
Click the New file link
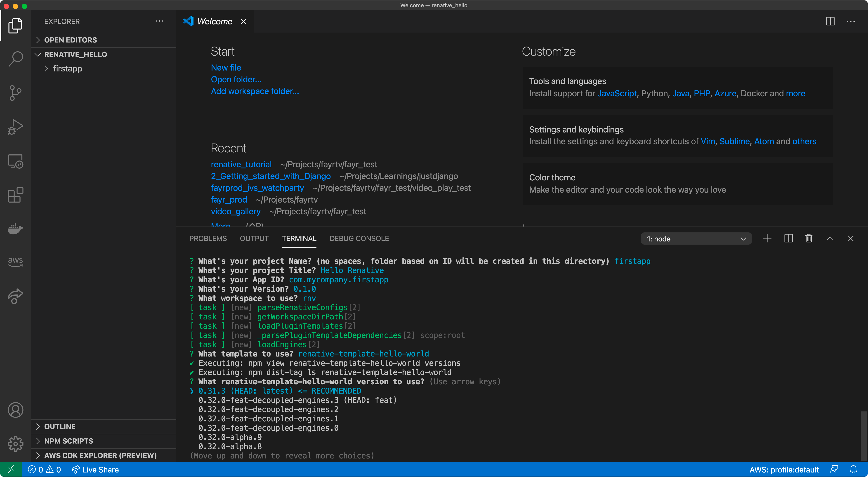pyautogui.click(x=226, y=67)
